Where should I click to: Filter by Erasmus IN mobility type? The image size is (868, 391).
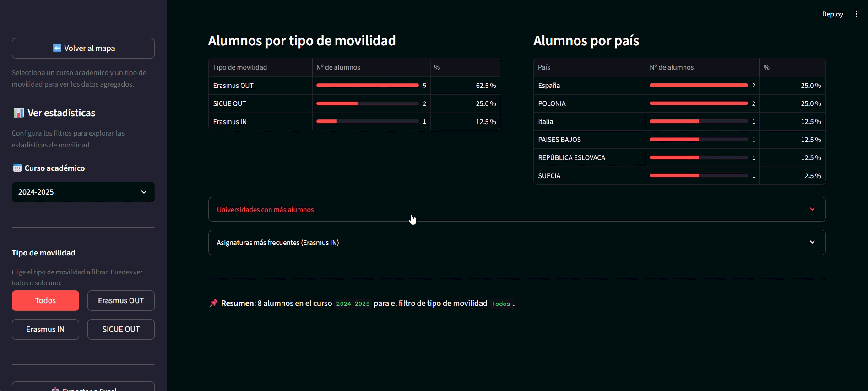45,329
